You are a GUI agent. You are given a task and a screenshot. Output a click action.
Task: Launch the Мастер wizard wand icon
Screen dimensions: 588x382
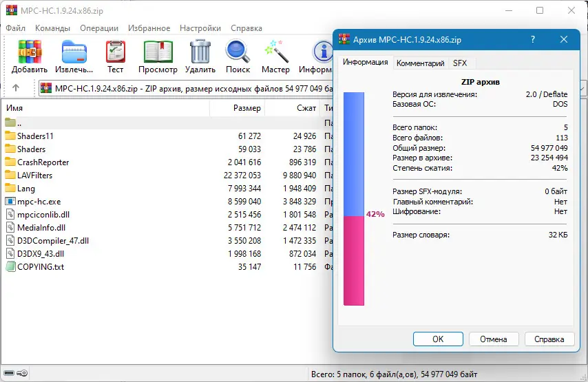coord(275,52)
